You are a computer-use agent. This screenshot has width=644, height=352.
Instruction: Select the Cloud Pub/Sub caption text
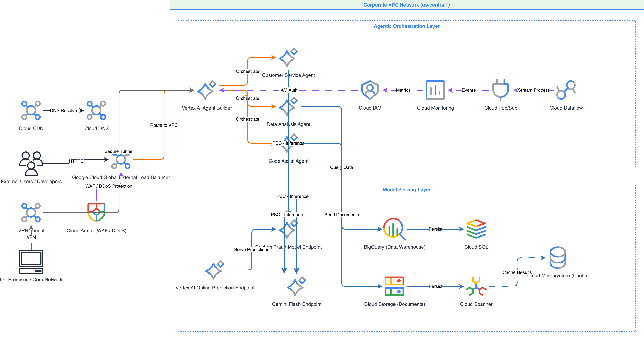point(500,108)
